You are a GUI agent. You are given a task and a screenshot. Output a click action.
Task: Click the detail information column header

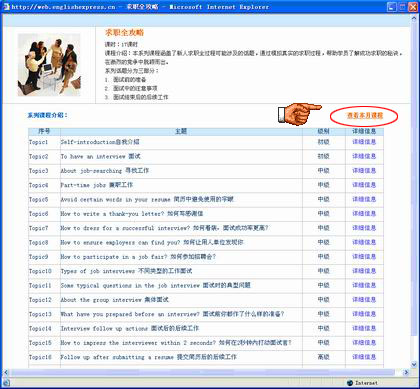tap(364, 131)
